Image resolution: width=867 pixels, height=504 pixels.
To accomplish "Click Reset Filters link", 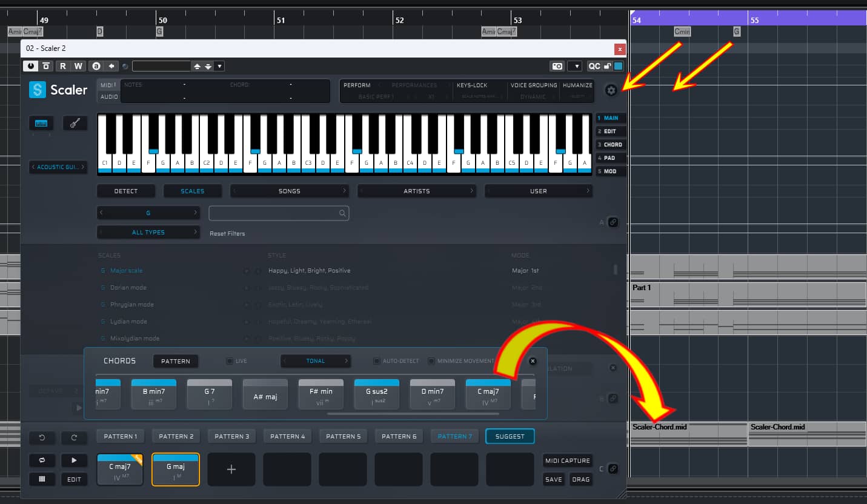I will 227,233.
